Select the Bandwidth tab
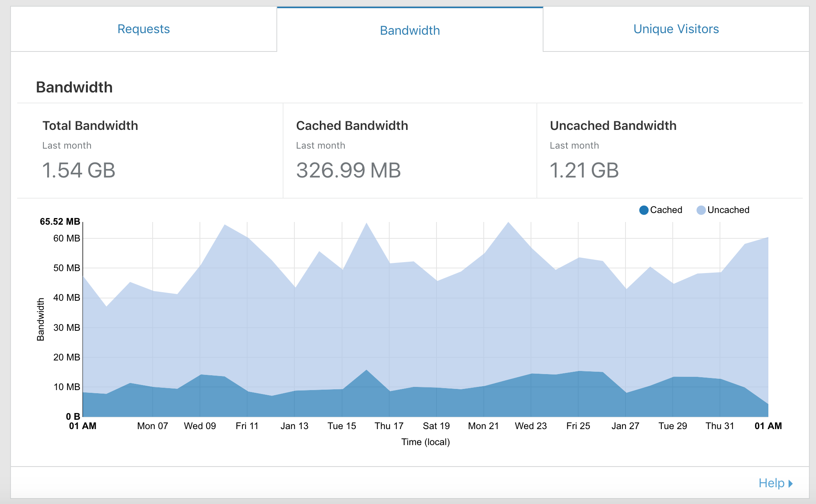816x504 pixels. click(x=410, y=30)
